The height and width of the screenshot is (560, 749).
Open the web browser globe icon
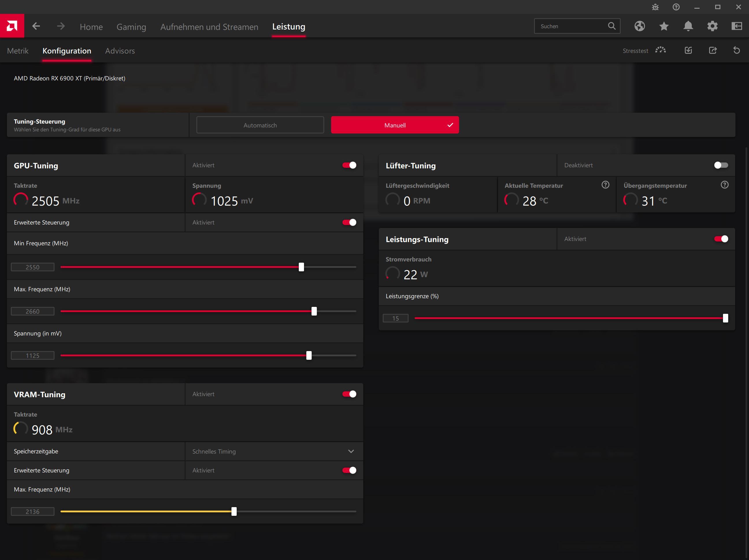tap(639, 26)
